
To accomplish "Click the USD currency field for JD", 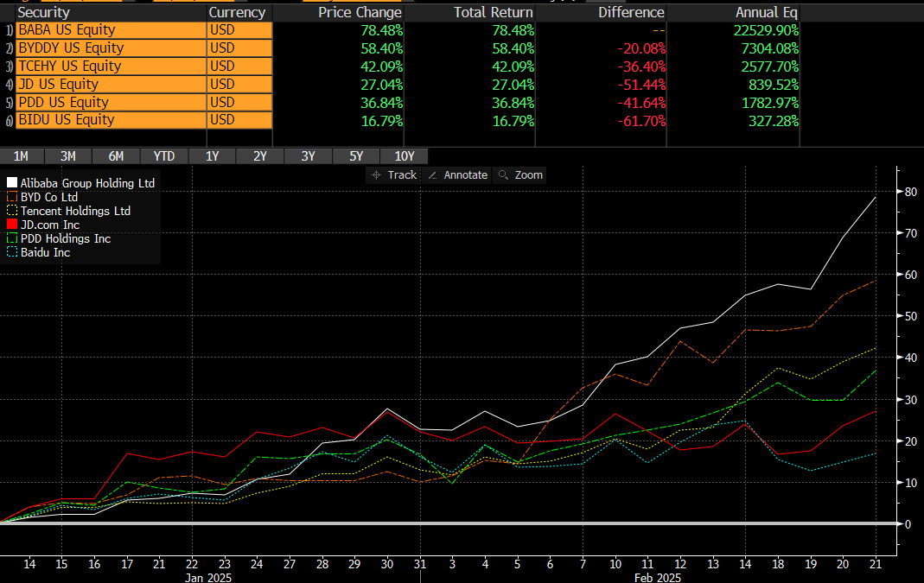I will click(x=239, y=85).
